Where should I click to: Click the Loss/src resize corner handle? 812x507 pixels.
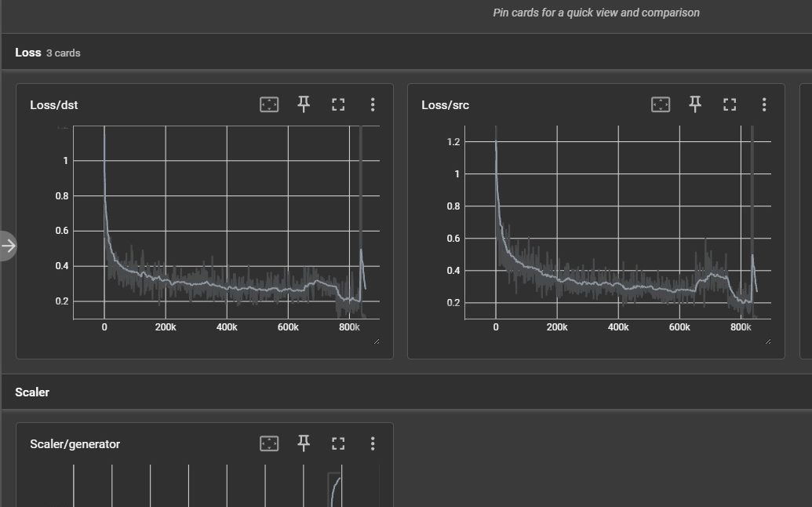[x=768, y=341]
